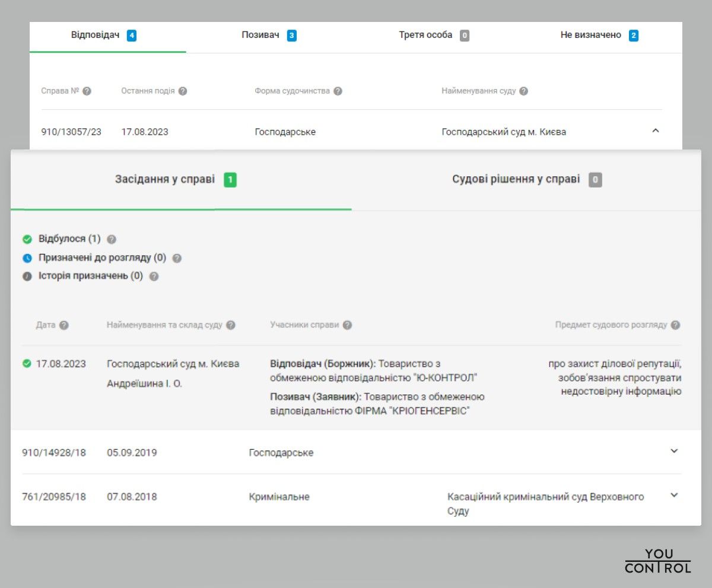Click the YouControl logo

click(x=658, y=561)
